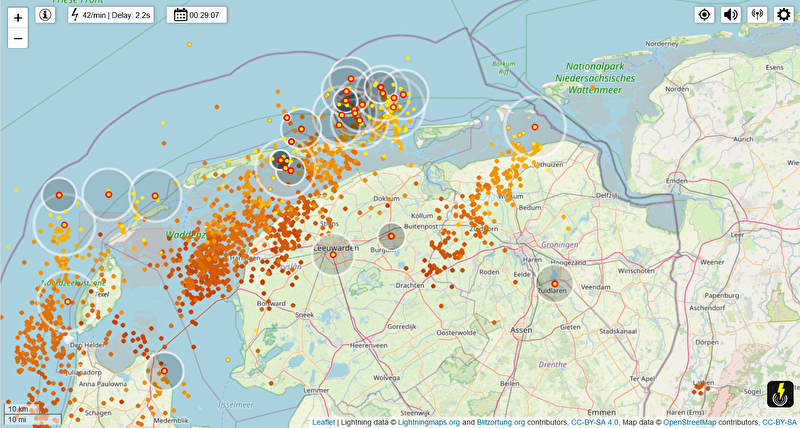This screenshot has width=800, height=428.
Task: Open the LightningMaps.org link
Action: (429, 422)
